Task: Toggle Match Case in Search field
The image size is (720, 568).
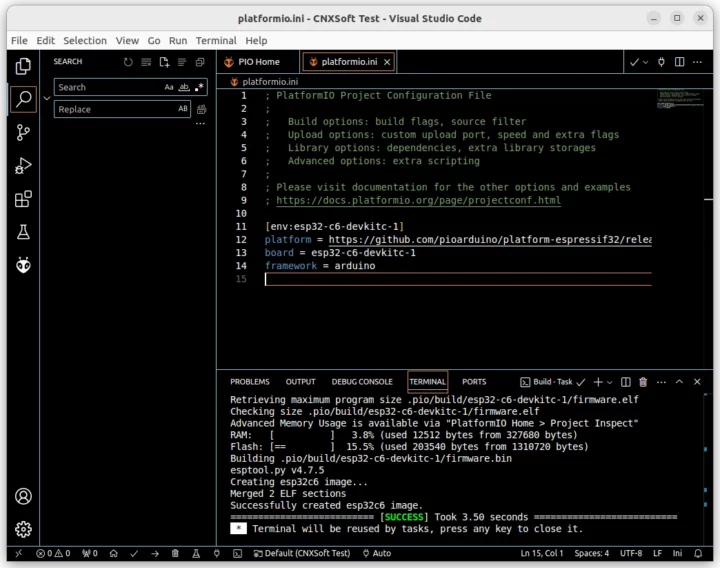Action: coord(169,88)
